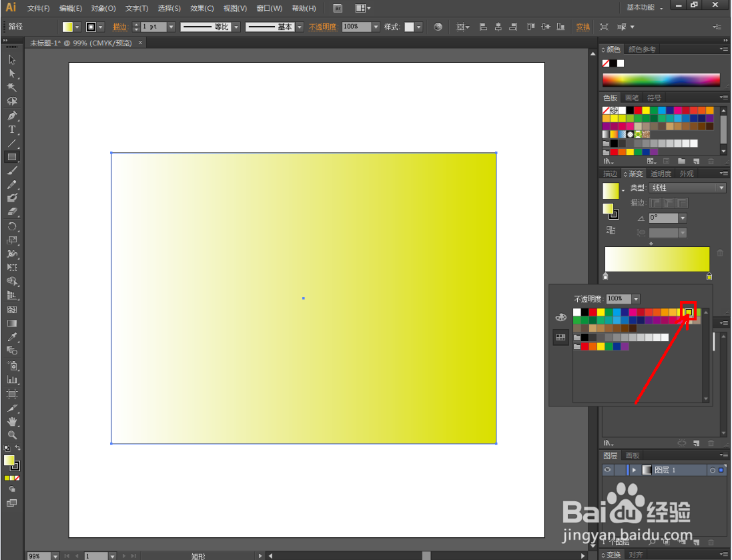Close the 未标题-1 document tab

(140, 43)
